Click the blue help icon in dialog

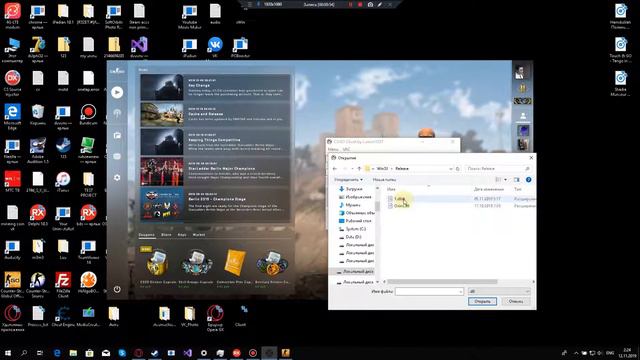(x=529, y=180)
